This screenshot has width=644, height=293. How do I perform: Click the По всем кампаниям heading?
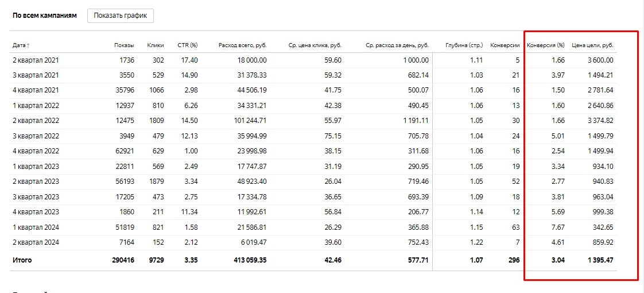tap(44, 16)
